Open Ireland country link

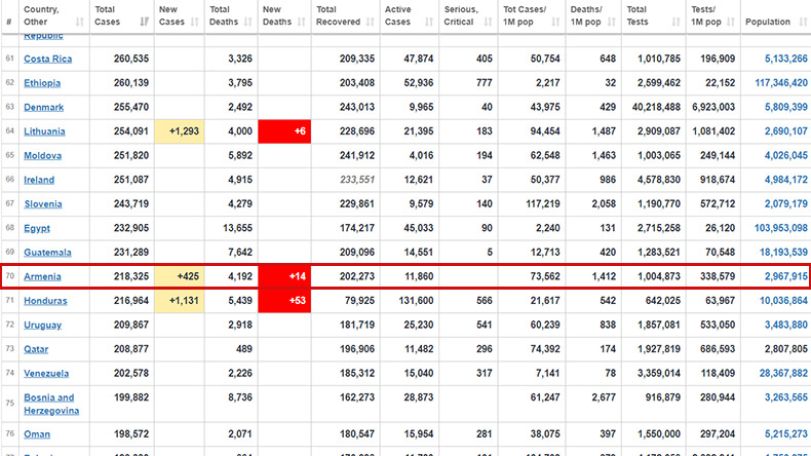39,180
